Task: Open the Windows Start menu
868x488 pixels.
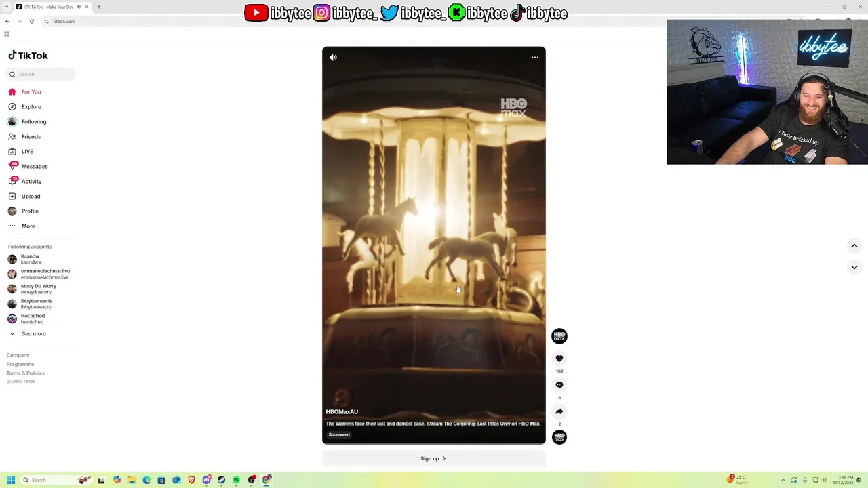Action: pyautogui.click(x=11, y=480)
